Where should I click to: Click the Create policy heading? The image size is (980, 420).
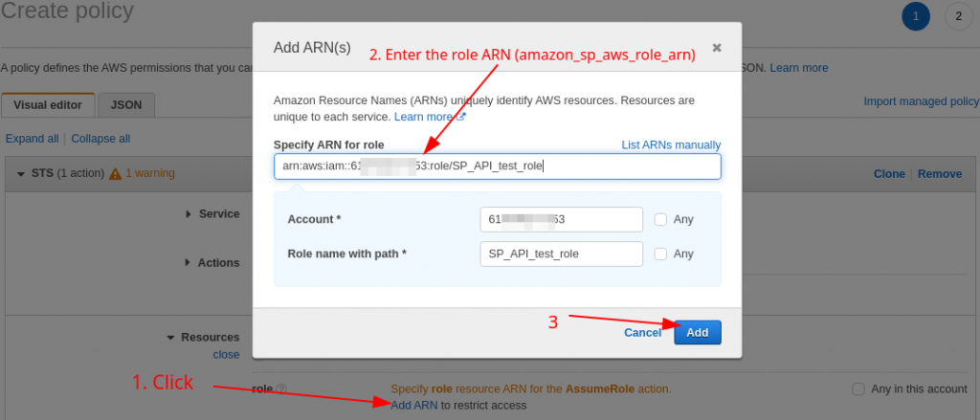point(68,11)
